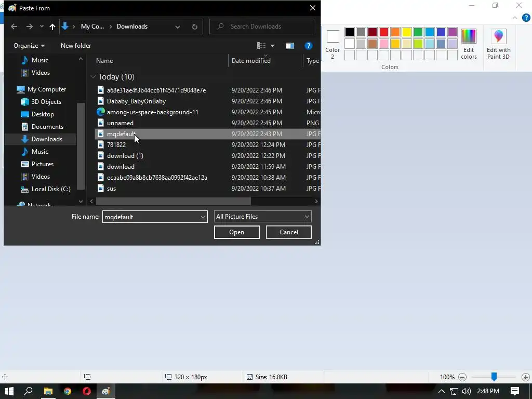Expand the address bar history dropdown
The width and height of the screenshot is (532, 399).
tap(178, 26)
